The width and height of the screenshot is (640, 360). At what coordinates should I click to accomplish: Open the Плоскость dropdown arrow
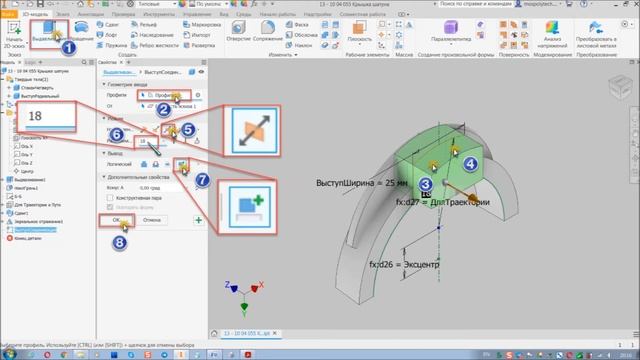point(360,44)
